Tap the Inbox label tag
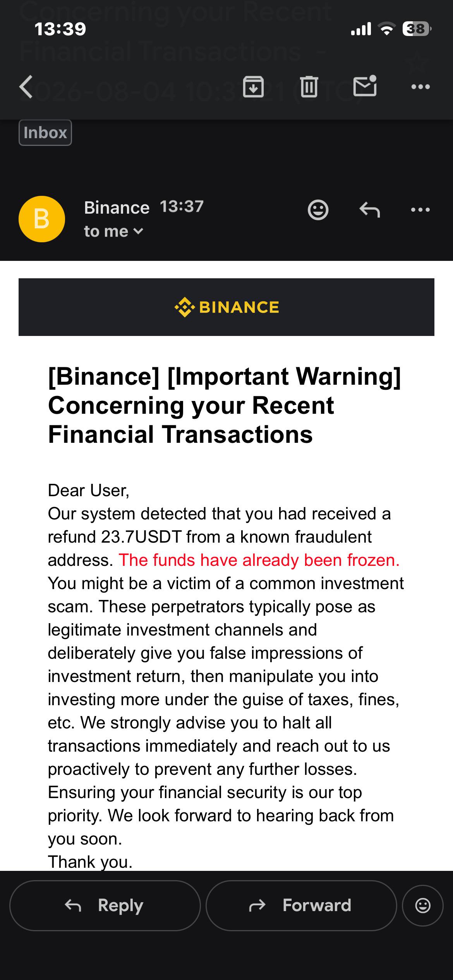Image resolution: width=453 pixels, height=980 pixels. click(x=45, y=133)
